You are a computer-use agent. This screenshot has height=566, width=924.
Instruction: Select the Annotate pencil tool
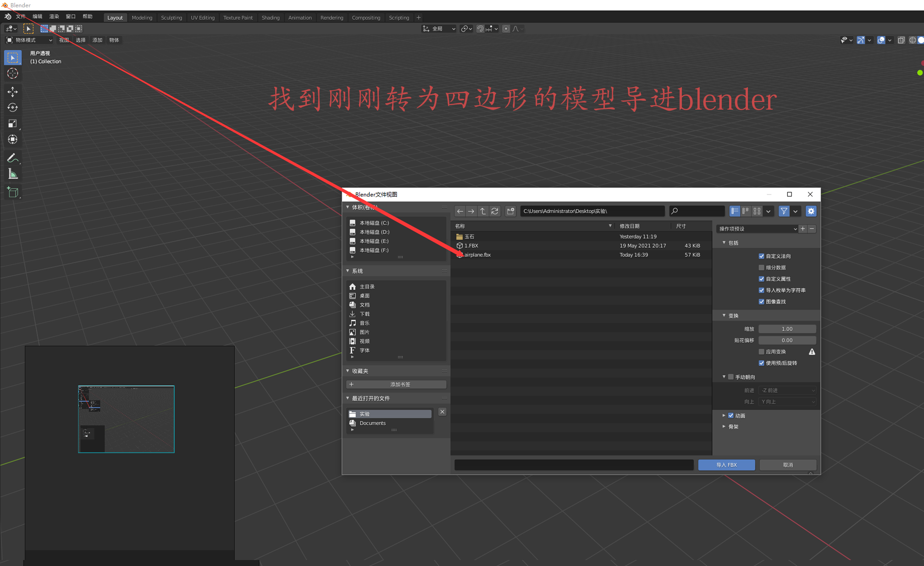[x=12, y=158]
